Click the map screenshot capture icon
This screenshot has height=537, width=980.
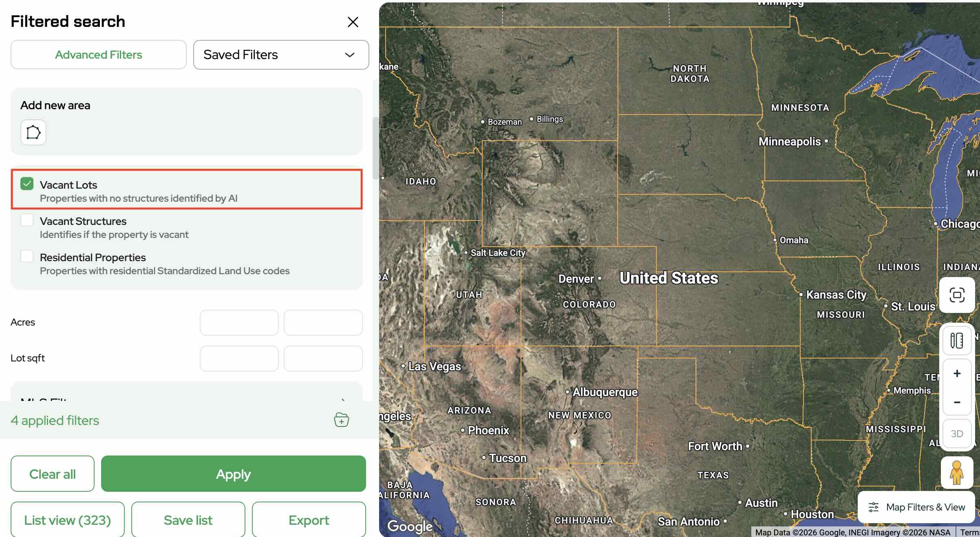[957, 295]
